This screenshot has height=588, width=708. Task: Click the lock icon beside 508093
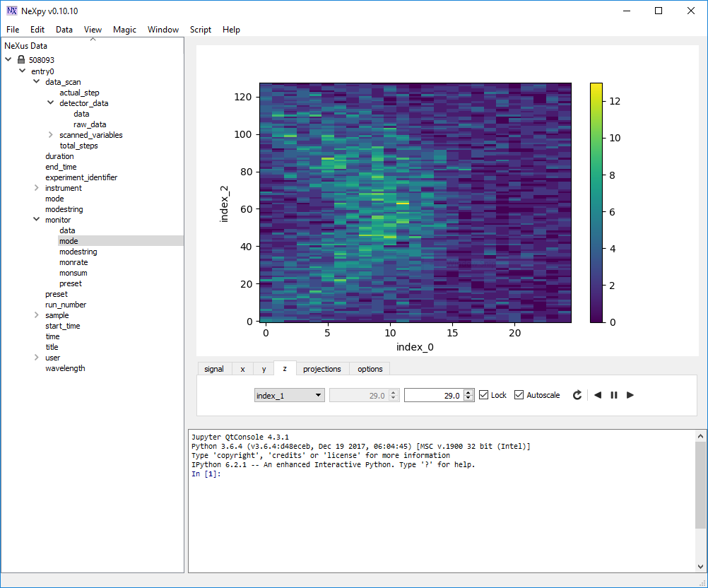point(21,61)
